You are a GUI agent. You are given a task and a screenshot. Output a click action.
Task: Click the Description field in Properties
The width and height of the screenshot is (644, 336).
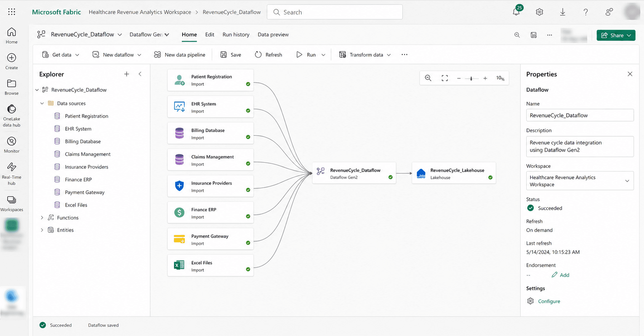point(580,146)
